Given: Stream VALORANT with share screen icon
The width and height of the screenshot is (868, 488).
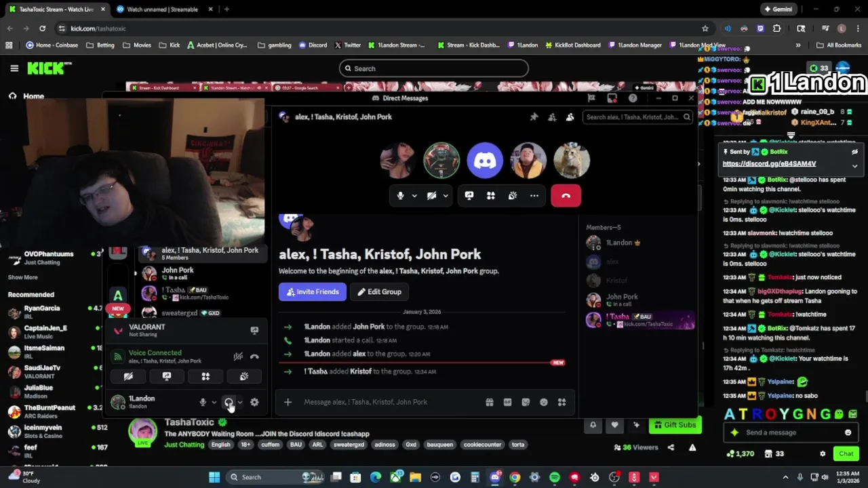Looking at the screenshot, I should click(x=254, y=331).
